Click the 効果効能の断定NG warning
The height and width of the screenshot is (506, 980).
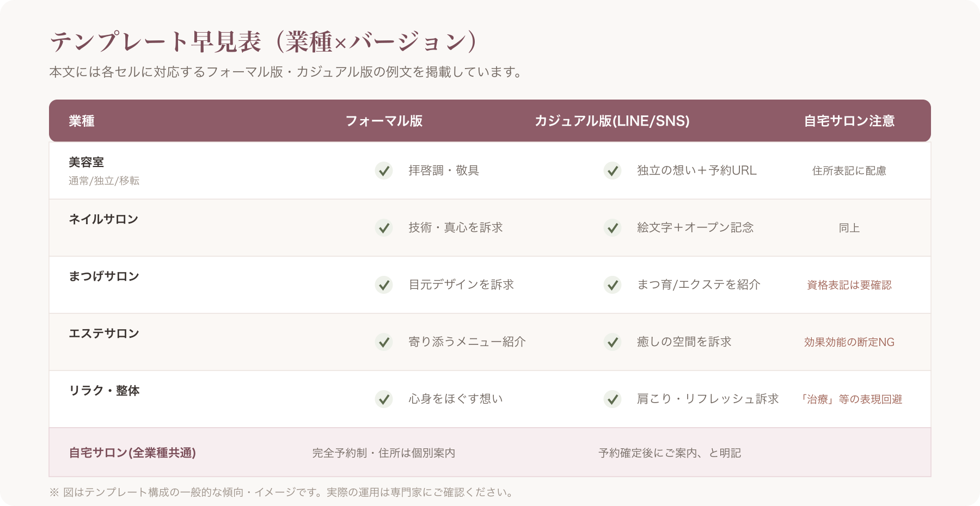(849, 342)
